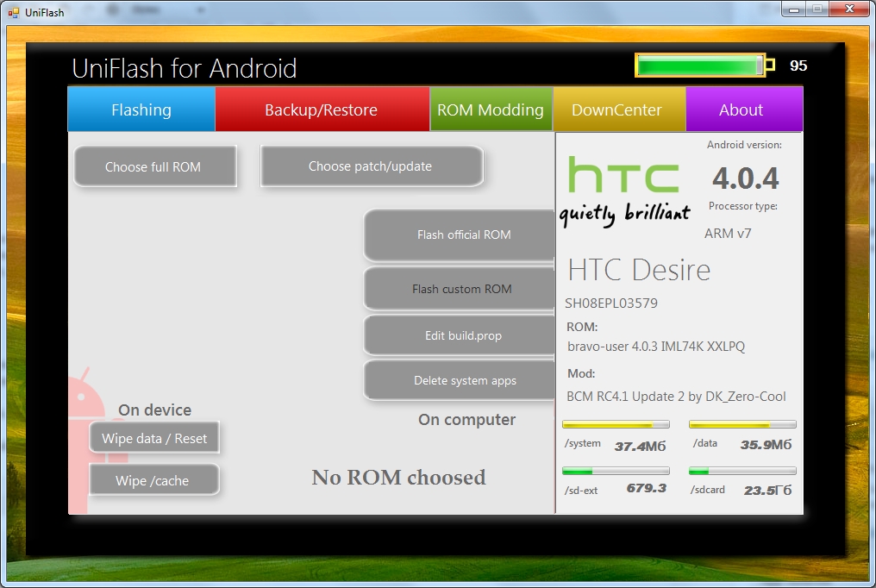Viewport: 876px width, 588px height.
Task: Click the /data size value 35.9Мб
Action: (766, 445)
